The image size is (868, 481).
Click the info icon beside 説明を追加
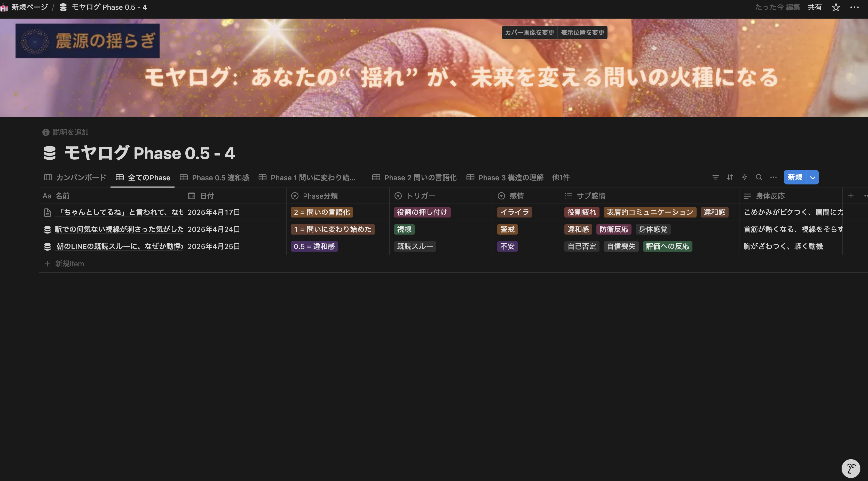(x=46, y=132)
